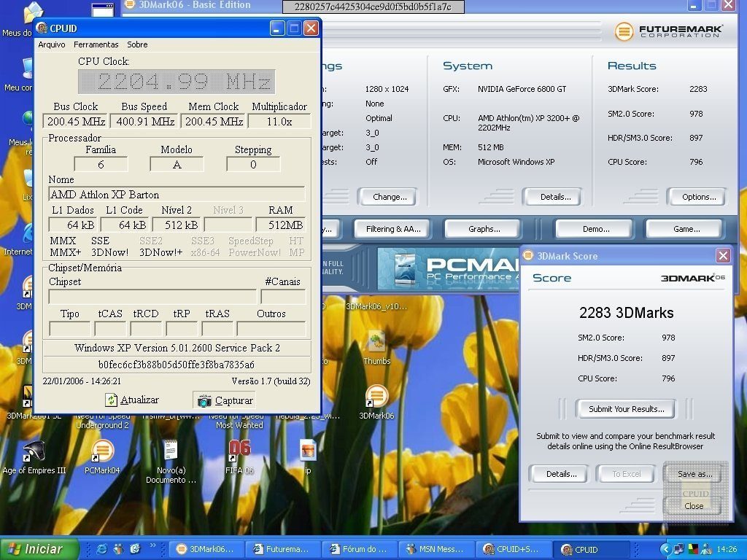This screenshot has width=747, height=560.
Task: Click the Atualizar button in CPUID
Action: click(x=132, y=400)
